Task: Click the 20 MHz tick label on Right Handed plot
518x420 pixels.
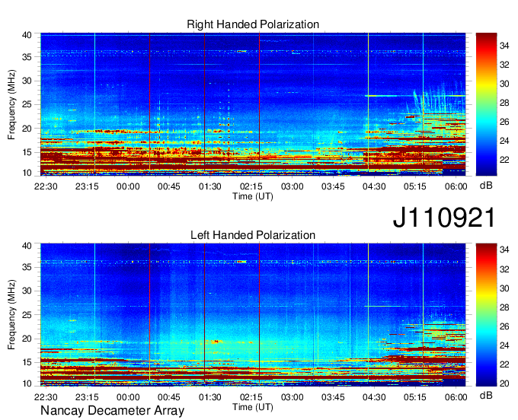Action: (x=27, y=129)
